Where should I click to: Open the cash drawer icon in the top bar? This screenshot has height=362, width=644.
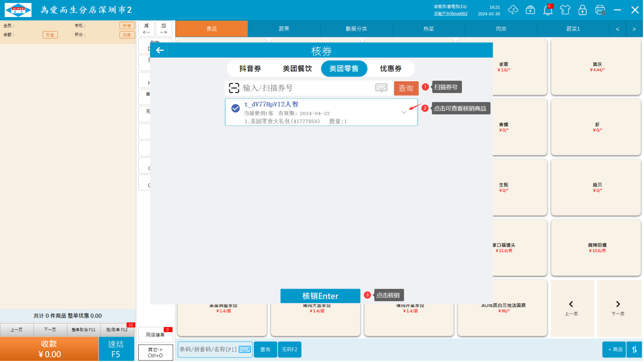click(x=530, y=10)
